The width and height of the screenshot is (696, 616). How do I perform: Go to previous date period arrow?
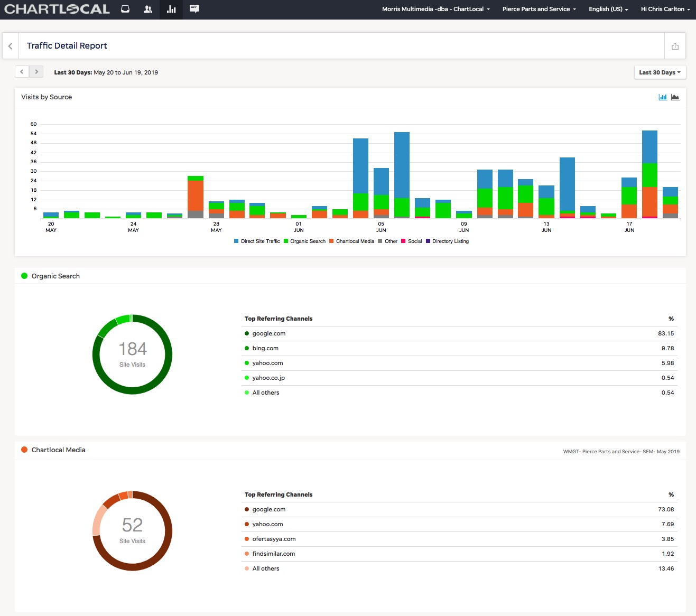point(22,72)
